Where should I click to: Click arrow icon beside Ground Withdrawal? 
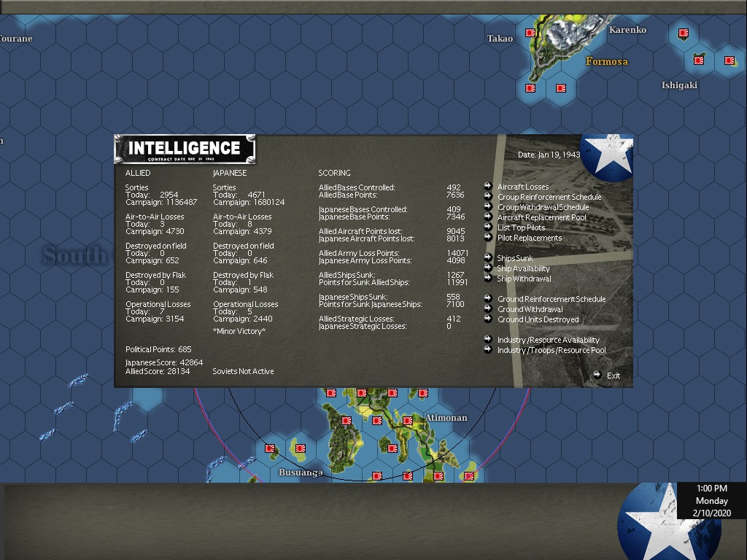(488, 308)
